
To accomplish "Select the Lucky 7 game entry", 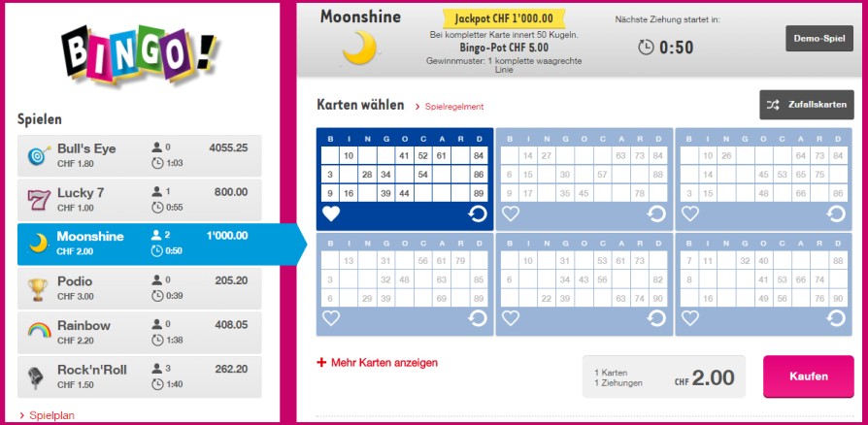I will (140, 200).
